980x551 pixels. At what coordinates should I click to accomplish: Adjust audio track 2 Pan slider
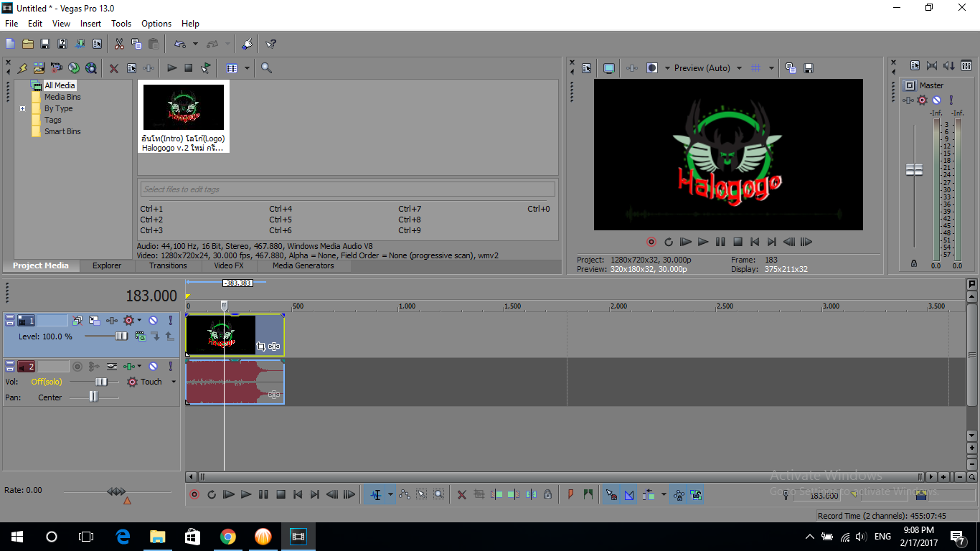[x=93, y=397]
